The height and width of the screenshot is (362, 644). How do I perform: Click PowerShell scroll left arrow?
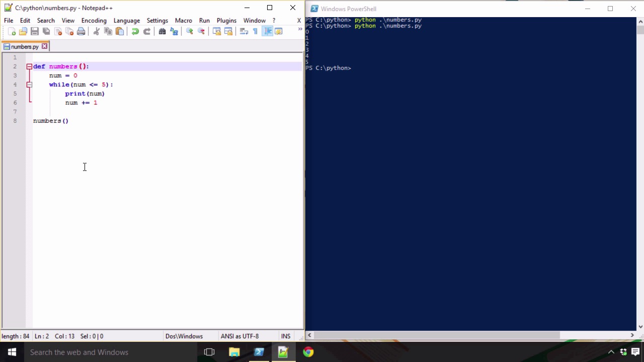pyautogui.click(x=309, y=335)
